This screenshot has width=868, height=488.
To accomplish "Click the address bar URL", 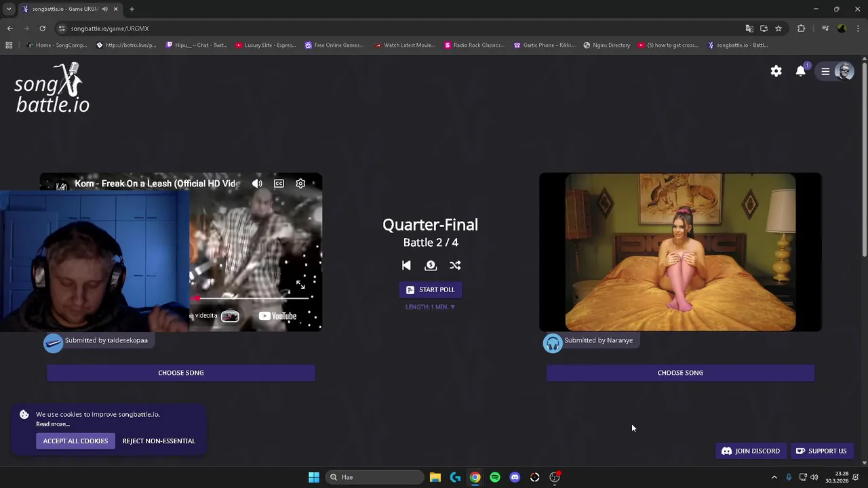I will coord(110,28).
